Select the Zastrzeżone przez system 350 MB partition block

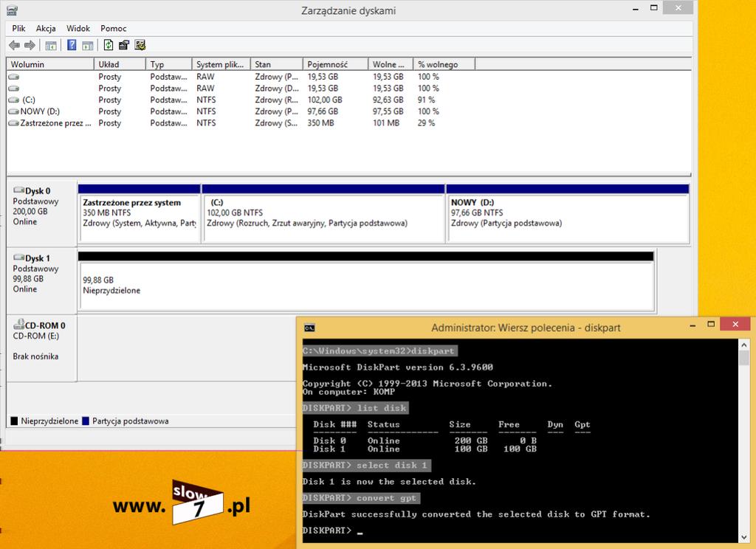(139, 213)
